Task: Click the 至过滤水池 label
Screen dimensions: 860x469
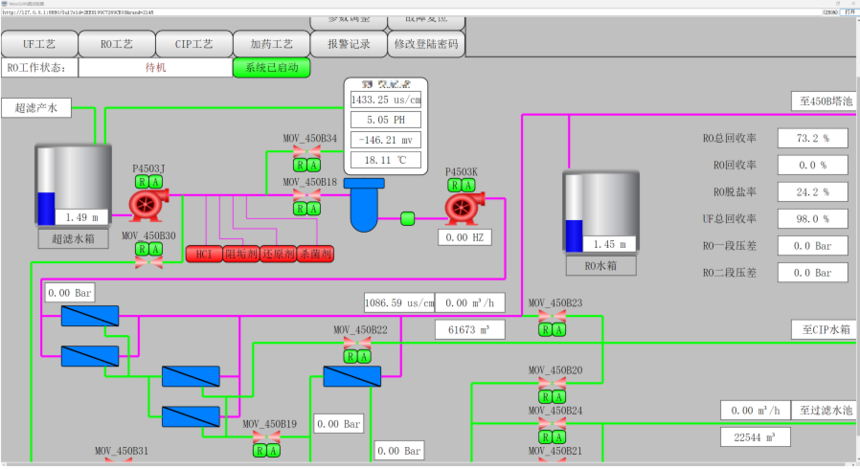Action: click(x=824, y=410)
